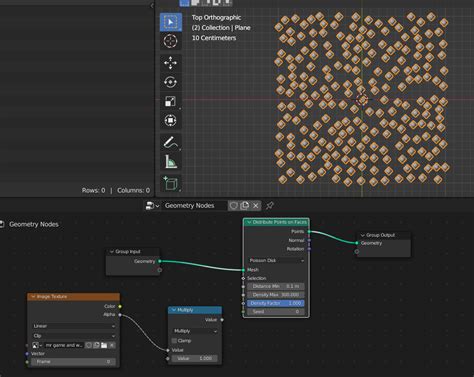Collapse the Multiply node
Screen dimensions: 474x377
[174, 310]
